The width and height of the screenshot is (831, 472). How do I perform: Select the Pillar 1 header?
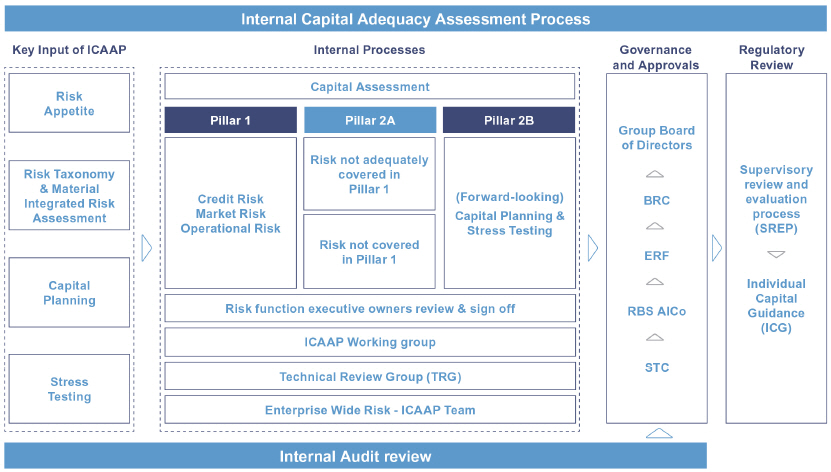click(231, 120)
